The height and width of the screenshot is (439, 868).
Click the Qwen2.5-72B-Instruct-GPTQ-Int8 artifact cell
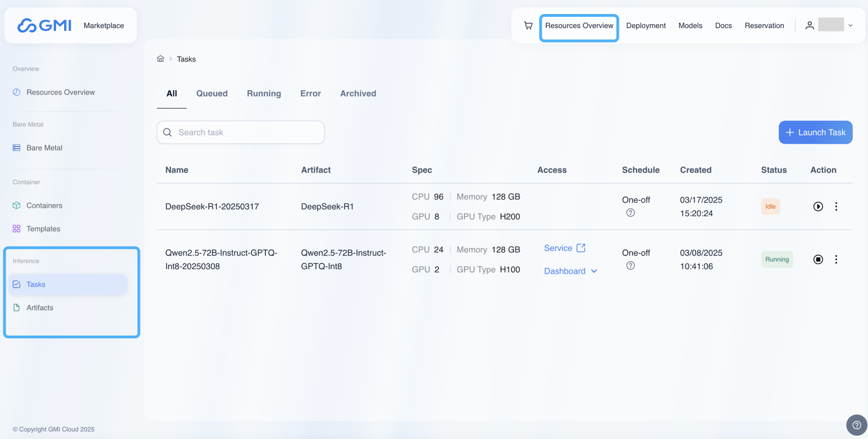pos(344,259)
